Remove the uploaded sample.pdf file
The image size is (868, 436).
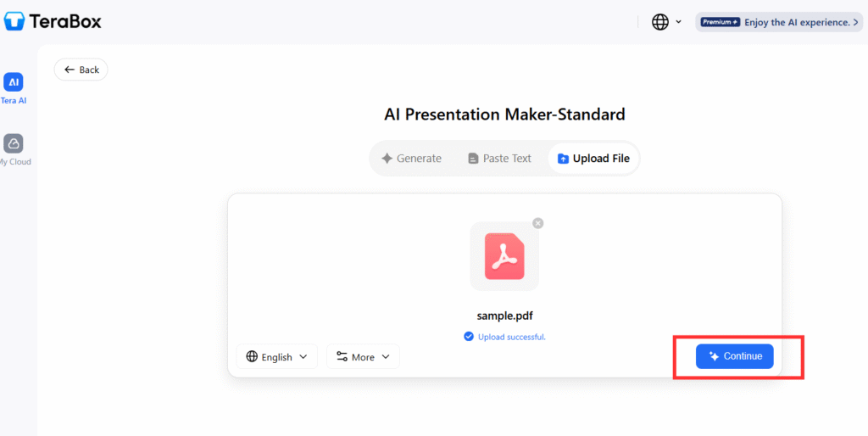(537, 223)
